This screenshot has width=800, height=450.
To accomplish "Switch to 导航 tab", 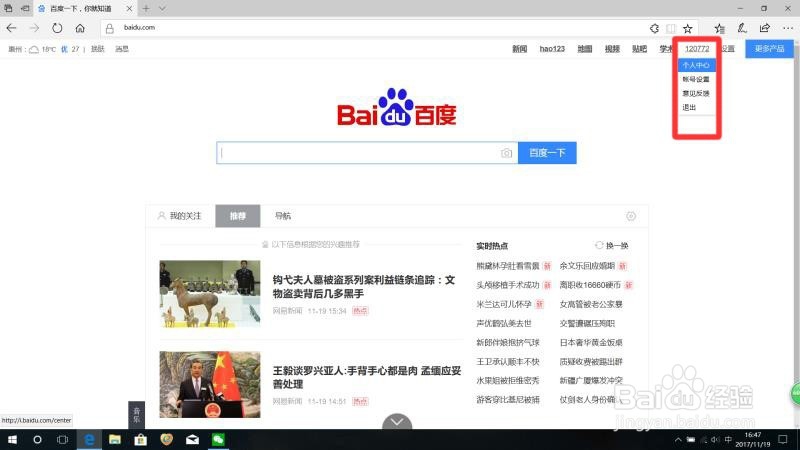I will click(x=283, y=216).
